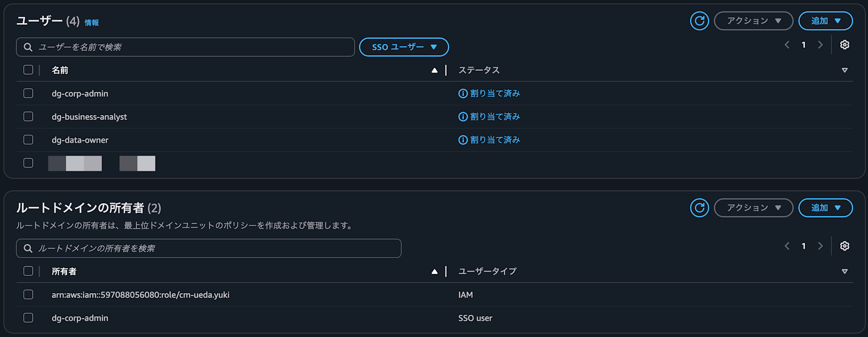868x337 pixels.
Task: Open users table settings gear
Action: pos(845,45)
